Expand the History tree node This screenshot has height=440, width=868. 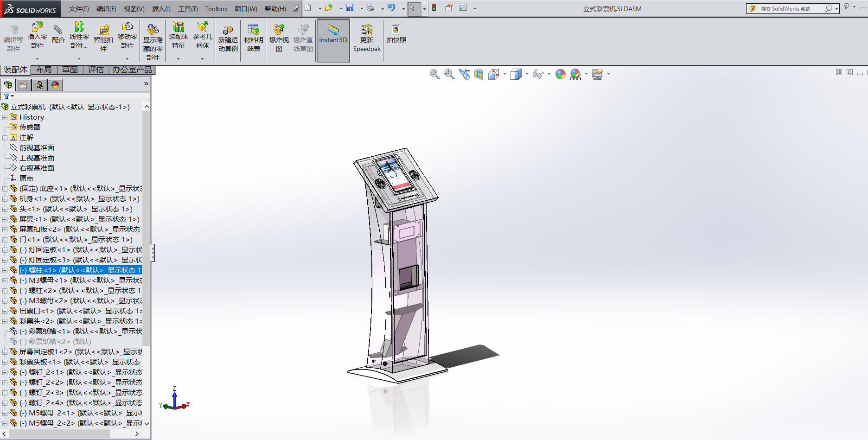(x=5, y=117)
